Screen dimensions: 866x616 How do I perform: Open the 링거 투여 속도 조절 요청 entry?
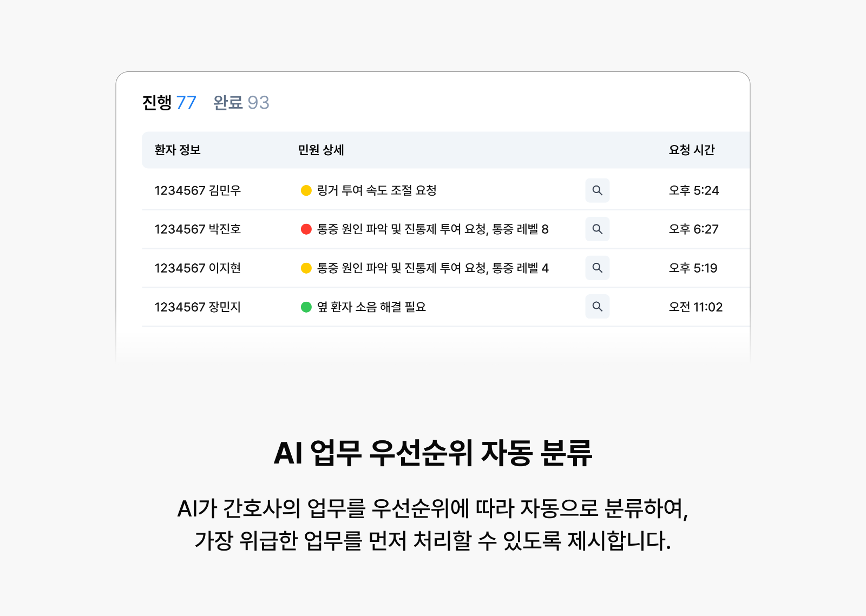click(x=377, y=190)
